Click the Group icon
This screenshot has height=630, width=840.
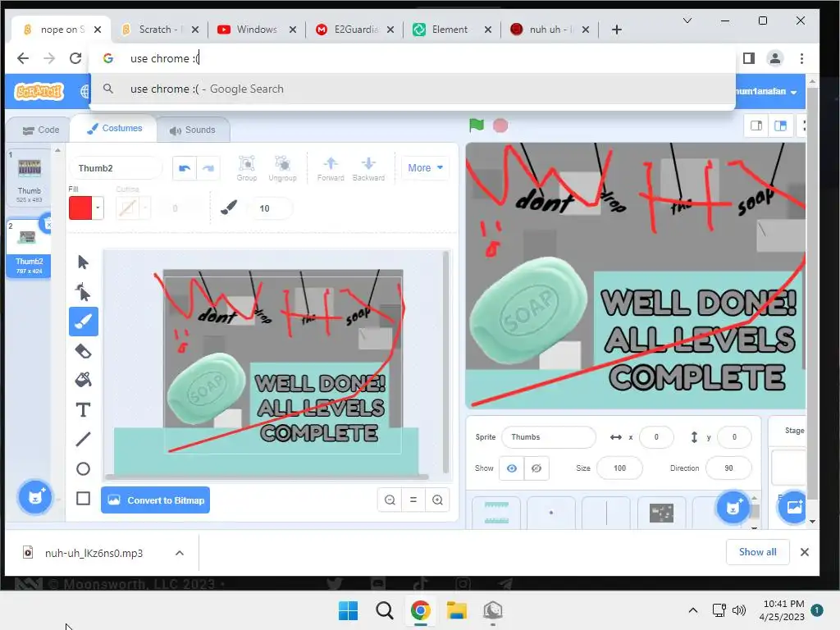pos(246,168)
